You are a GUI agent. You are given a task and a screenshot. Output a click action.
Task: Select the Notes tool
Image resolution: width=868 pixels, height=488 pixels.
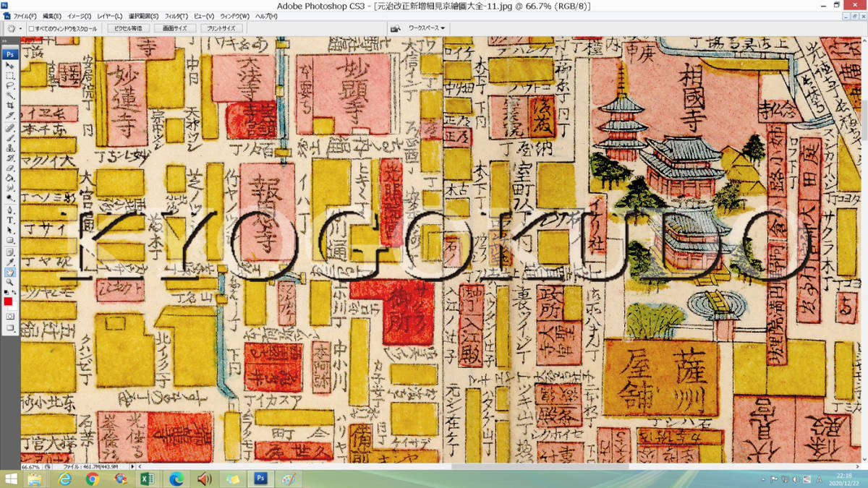(9, 252)
